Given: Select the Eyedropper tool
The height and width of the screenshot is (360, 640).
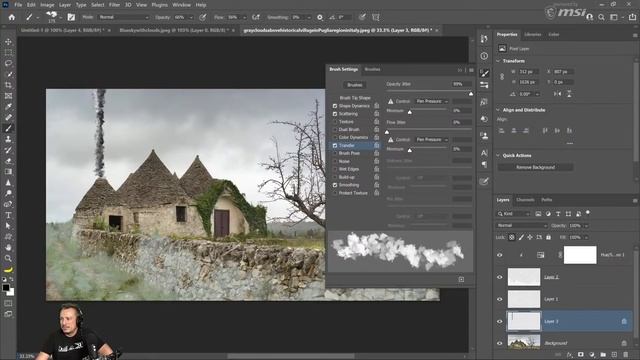Looking at the screenshot, I should pyautogui.click(x=8, y=107).
